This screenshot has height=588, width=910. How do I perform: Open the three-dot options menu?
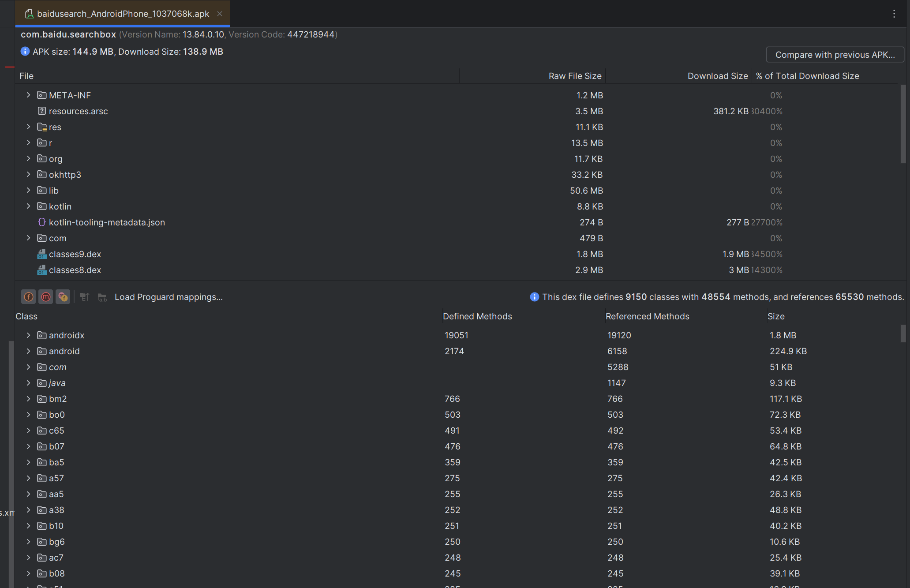click(x=894, y=14)
